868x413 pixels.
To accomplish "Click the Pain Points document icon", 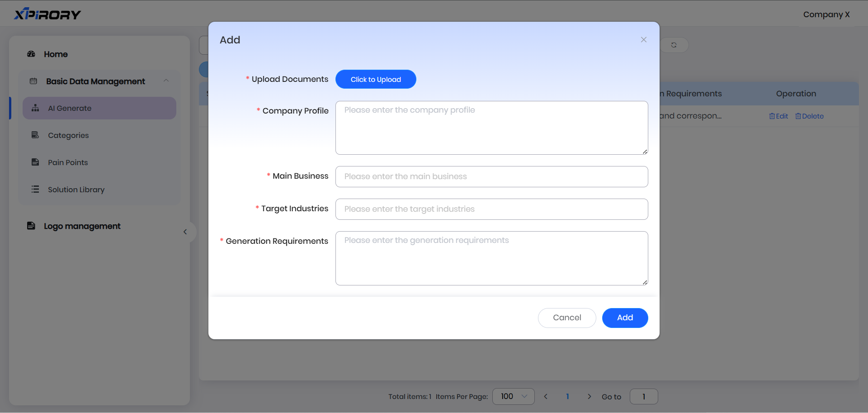I will pos(35,162).
